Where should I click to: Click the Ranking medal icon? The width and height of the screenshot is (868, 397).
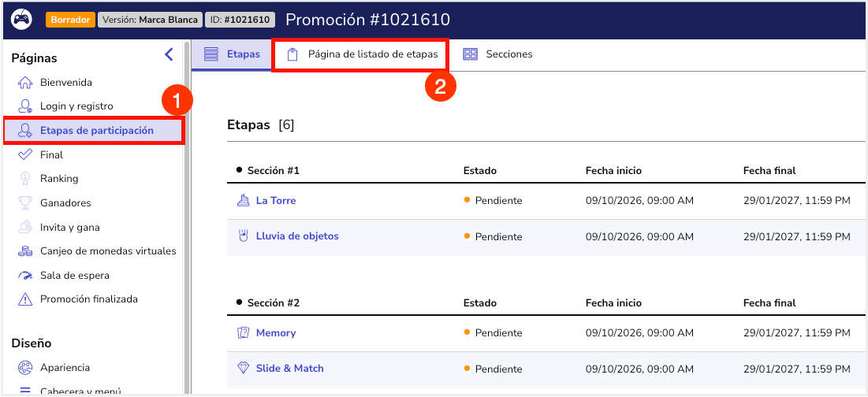coord(25,179)
